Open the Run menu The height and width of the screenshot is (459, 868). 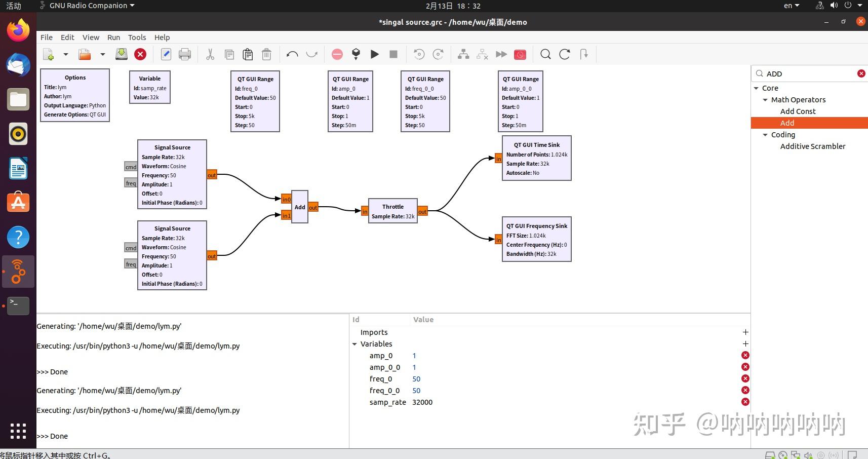click(113, 37)
